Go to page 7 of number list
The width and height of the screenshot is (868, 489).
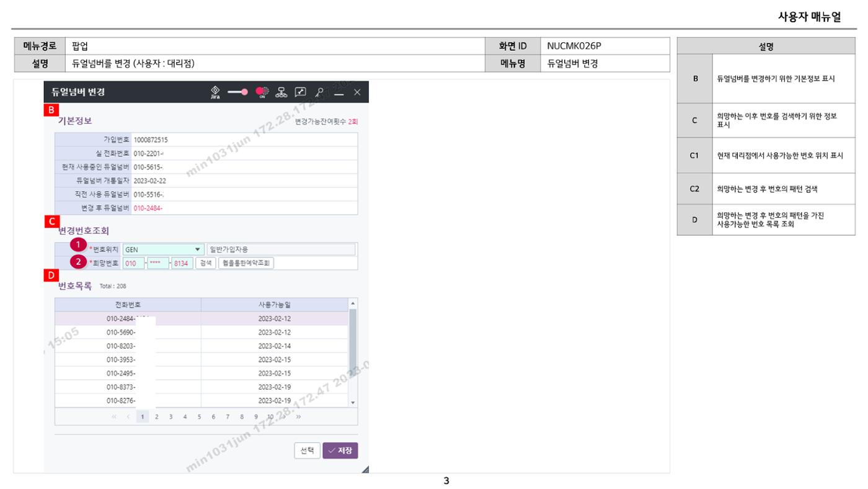click(228, 416)
